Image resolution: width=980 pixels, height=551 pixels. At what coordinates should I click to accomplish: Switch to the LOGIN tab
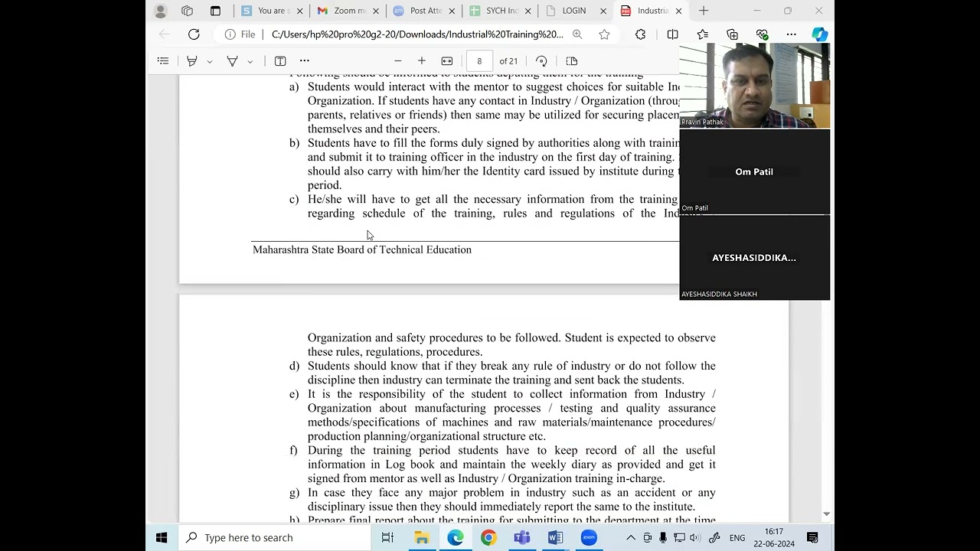pos(575,11)
